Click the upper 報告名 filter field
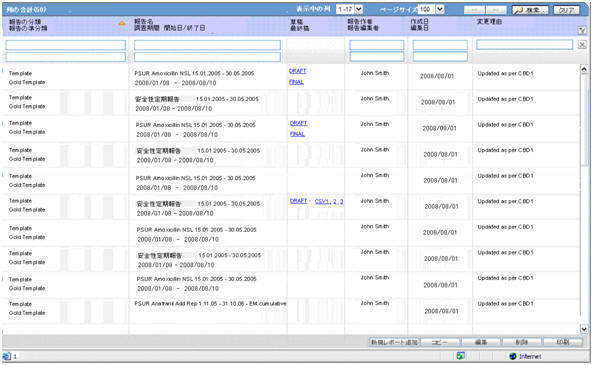This screenshot has width=593, height=365. coord(207,45)
